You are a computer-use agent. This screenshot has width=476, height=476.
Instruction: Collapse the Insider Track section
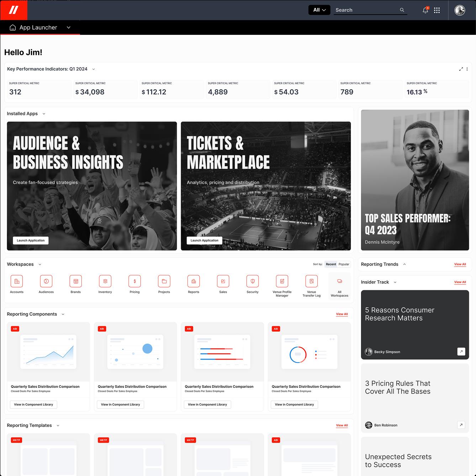395,282
